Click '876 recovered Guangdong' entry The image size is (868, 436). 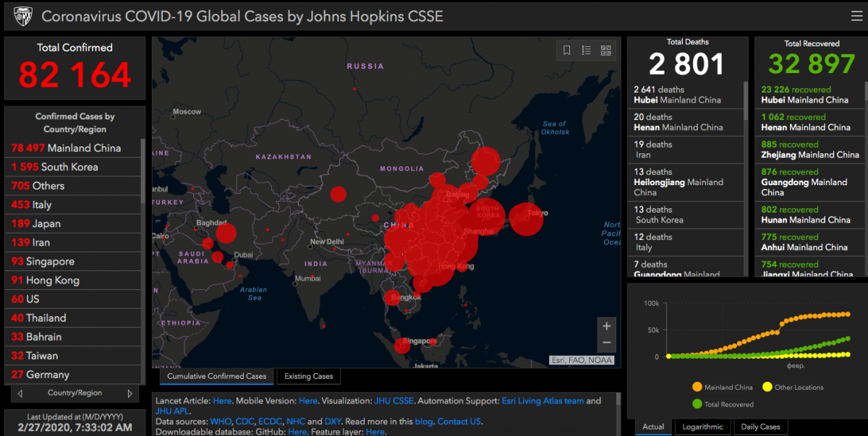click(x=809, y=182)
